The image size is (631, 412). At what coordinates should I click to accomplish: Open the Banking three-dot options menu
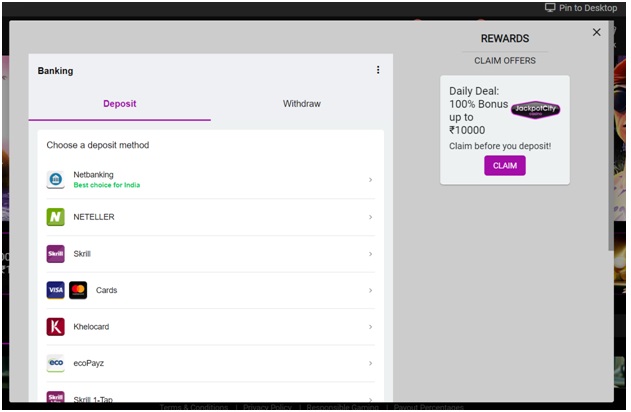pyautogui.click(x=378, y=70)
